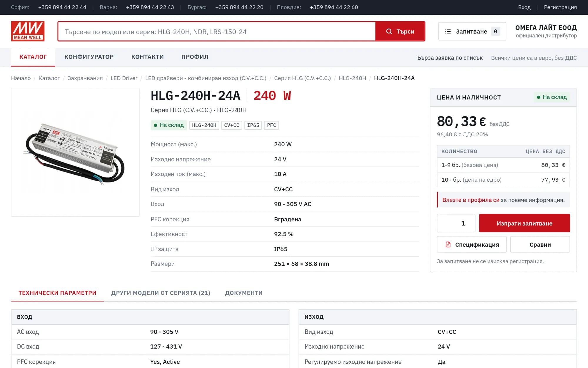
Task: Click the IP65 tag chip
Action: [253, 125]
